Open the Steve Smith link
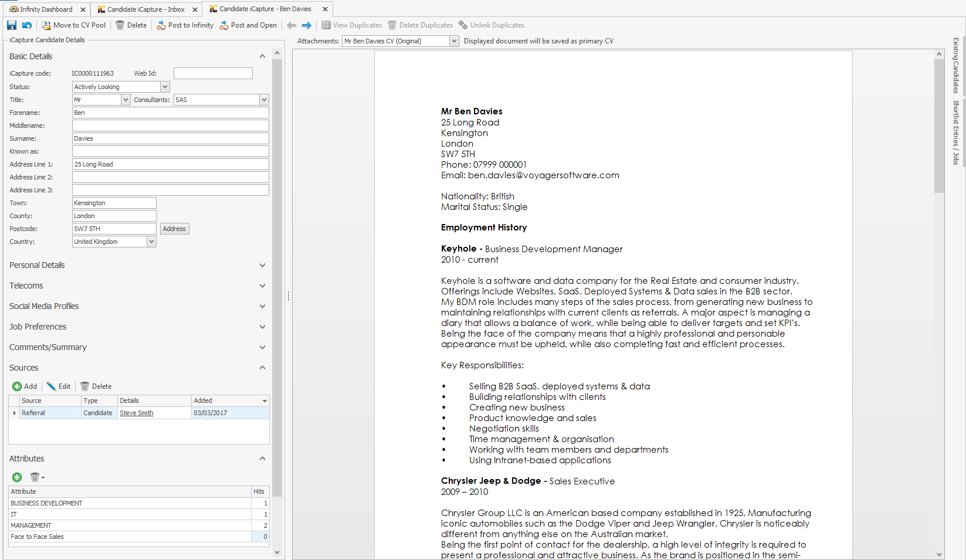Screen dimensions: 966x560 (137, 413)
